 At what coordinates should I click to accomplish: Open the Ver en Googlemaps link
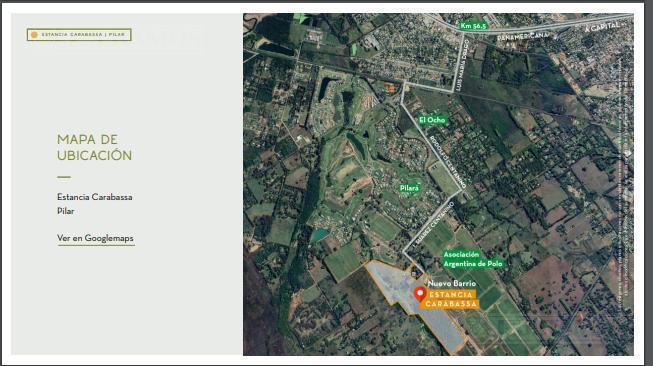tap(95, 238)
